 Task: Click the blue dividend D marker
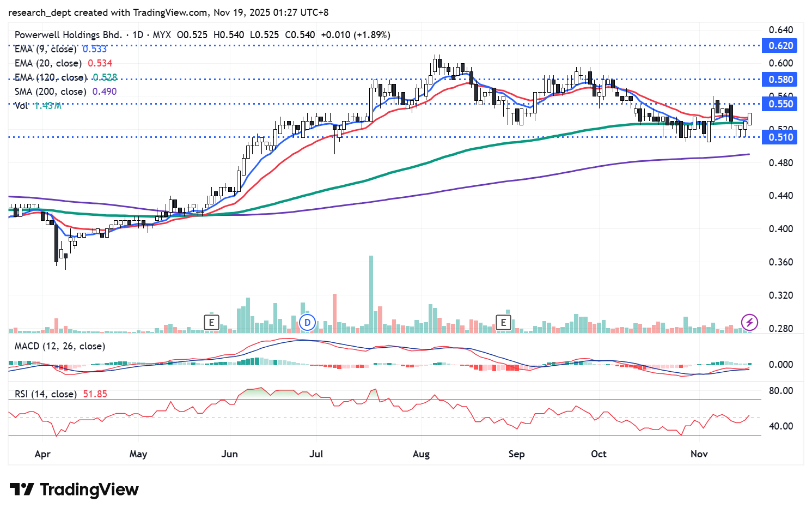(x=307, y=323)
